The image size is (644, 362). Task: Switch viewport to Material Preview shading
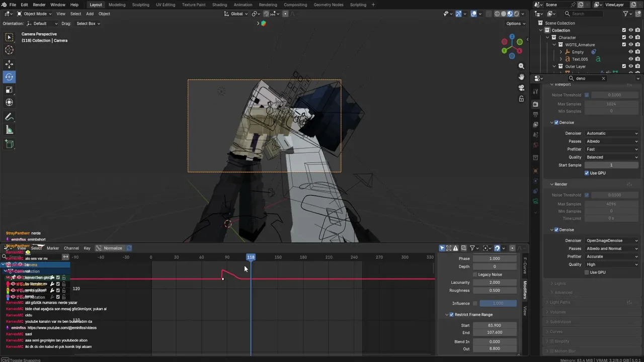(510, 14)
